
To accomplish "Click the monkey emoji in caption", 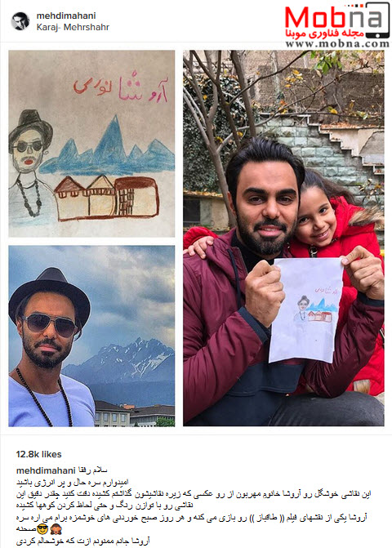I will coord(56,529).
